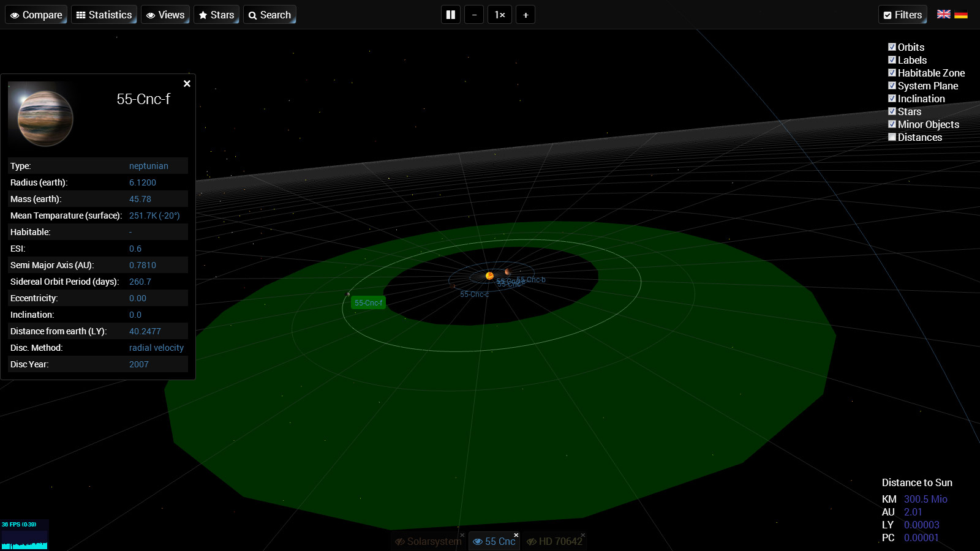Click the 1× speed indicator
The width and height of the screenshot is (980, 551).
(x=500, y=15)
